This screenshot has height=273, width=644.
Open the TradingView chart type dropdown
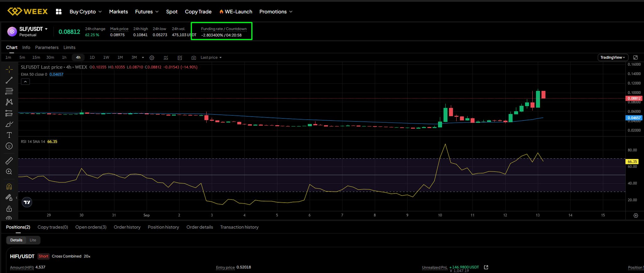pyautogui.click(x=613, y=57)
